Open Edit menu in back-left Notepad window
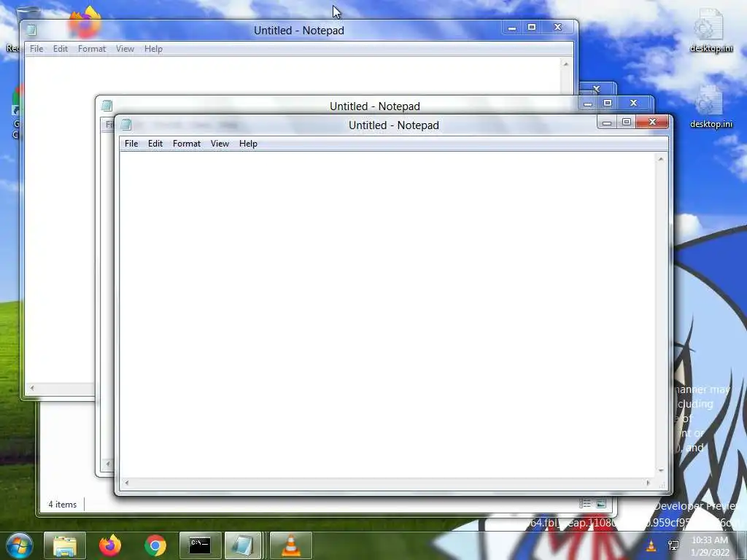Screen dimensions: 747x560 point(61,49)
